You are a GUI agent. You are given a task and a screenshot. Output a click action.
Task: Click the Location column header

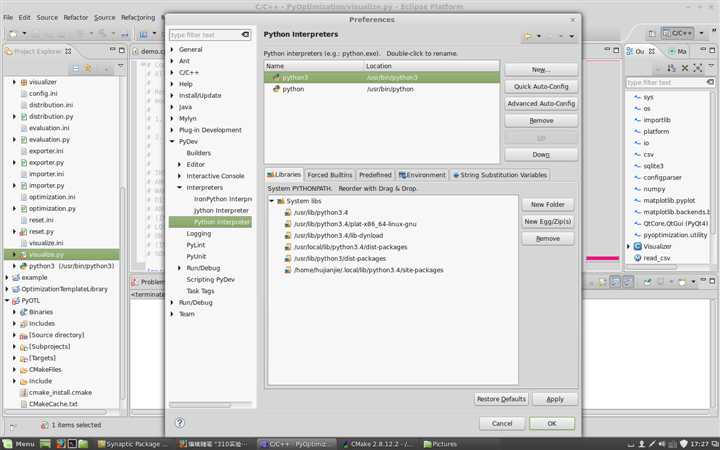pyautogui.click(x=431, y=66)
